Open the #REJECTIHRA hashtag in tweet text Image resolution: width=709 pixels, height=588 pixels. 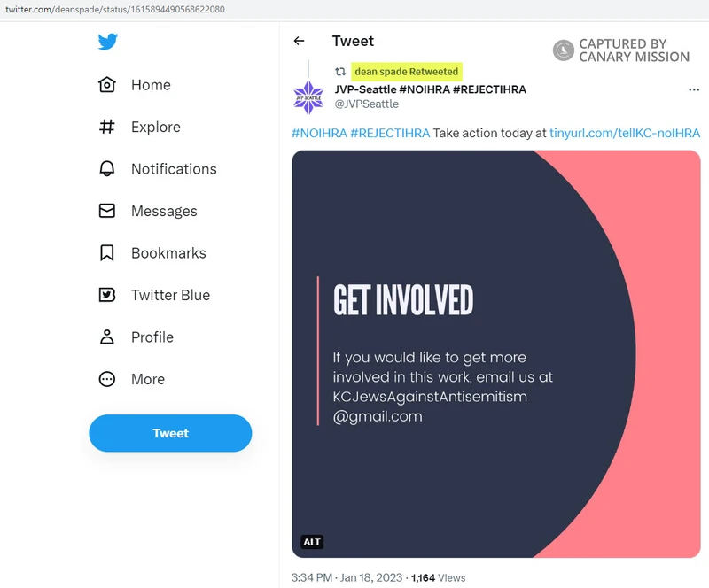[x=390, y=134]
